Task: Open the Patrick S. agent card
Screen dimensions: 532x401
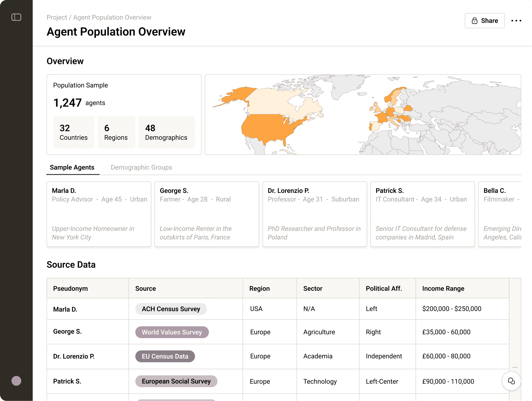Action: click(422, 214)
